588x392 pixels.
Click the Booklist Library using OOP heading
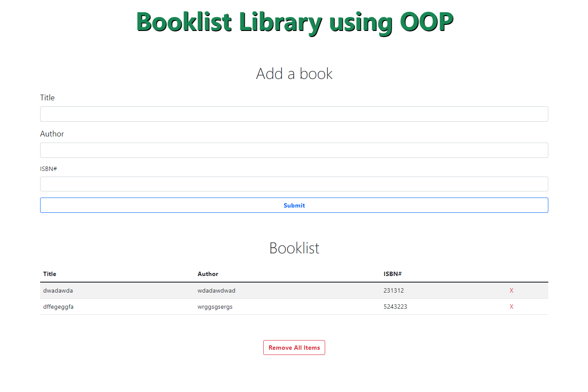[294, 22]
